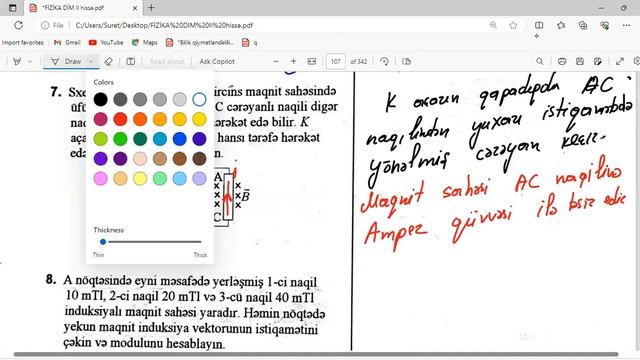Expand the Highlight tool options arrow
The width and height of the screenshot is (640, 360).
[x=30, y=62]
